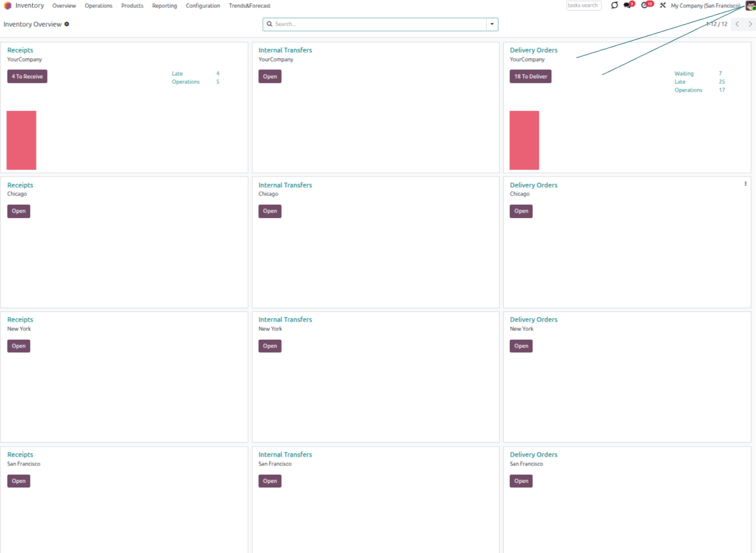Open the Reporting menu

[x=165, y=5]
